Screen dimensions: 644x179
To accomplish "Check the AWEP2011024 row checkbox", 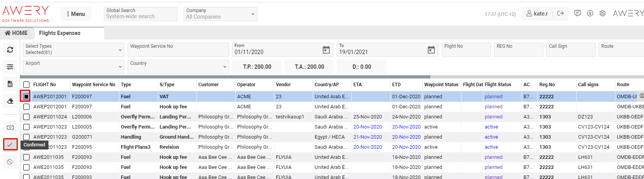I will click(26, 116).
